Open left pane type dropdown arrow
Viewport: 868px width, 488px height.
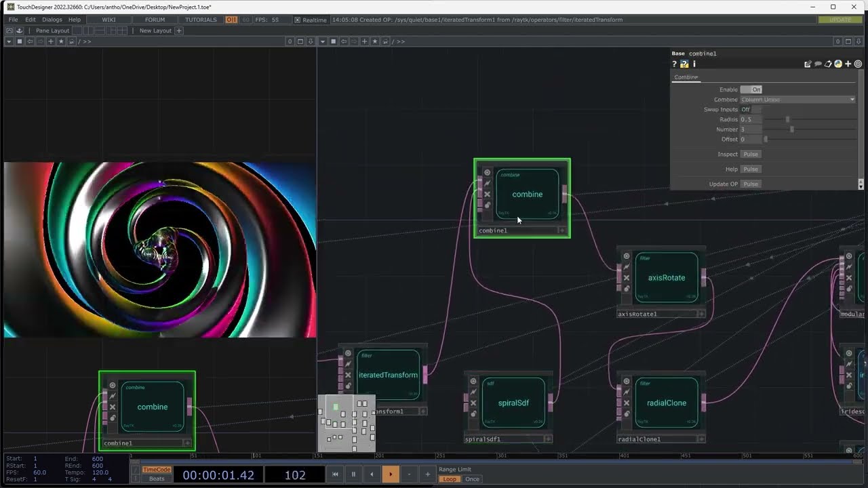tap(9, 41)
